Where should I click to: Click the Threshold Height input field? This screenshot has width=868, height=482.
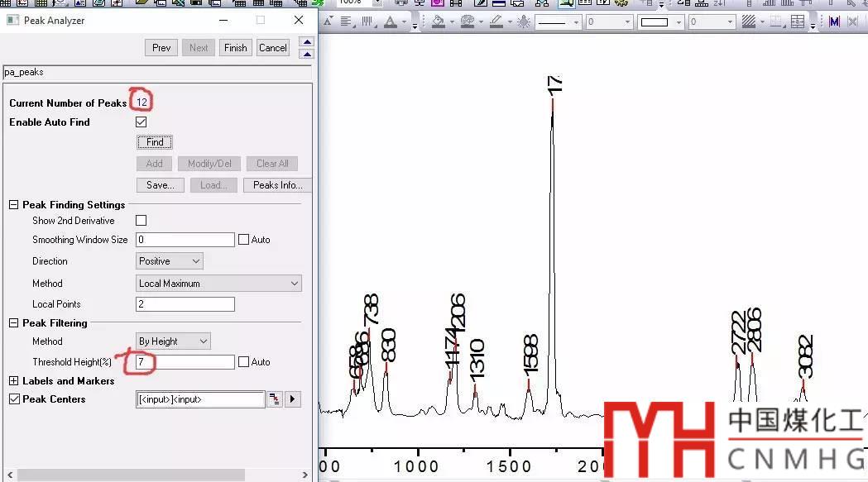tap(185, 362)
